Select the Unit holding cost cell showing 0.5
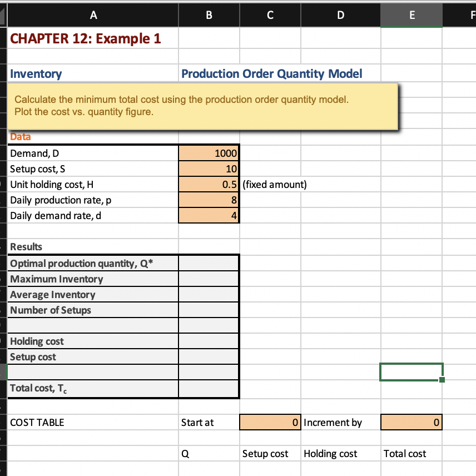476x476 pixels. click(x=209, y=184)
